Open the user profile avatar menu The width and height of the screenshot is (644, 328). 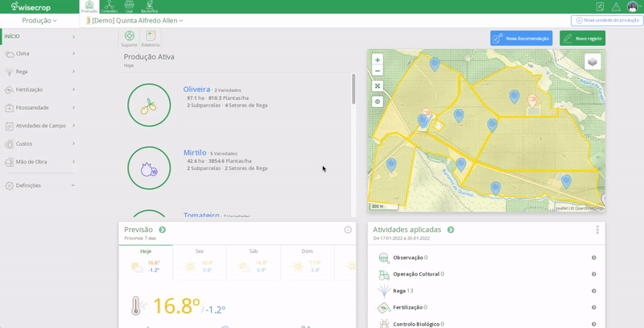click(x=633, y=6)
